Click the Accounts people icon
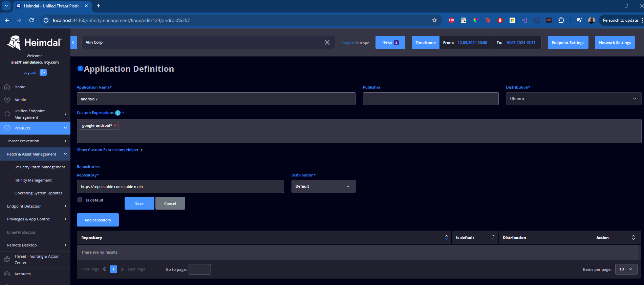 tap(7, 274)
